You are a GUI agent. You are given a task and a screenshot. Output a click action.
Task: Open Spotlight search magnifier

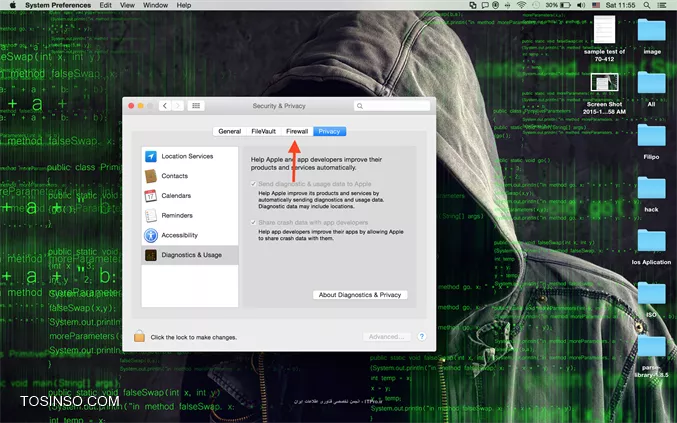click(647, 5)
